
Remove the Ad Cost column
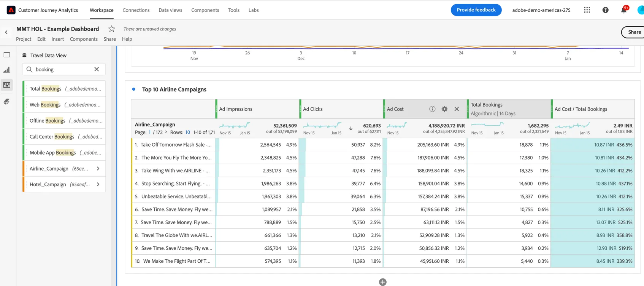click(x=457, y=109)
